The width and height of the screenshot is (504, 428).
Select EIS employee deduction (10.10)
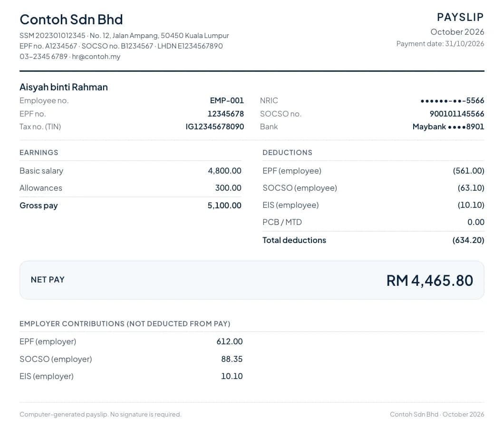pos(471,205)
